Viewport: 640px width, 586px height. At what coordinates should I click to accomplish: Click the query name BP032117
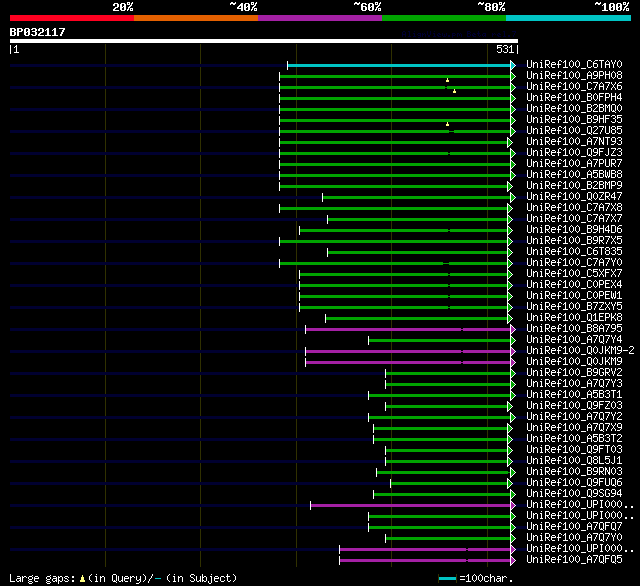(x=37, y=32)
